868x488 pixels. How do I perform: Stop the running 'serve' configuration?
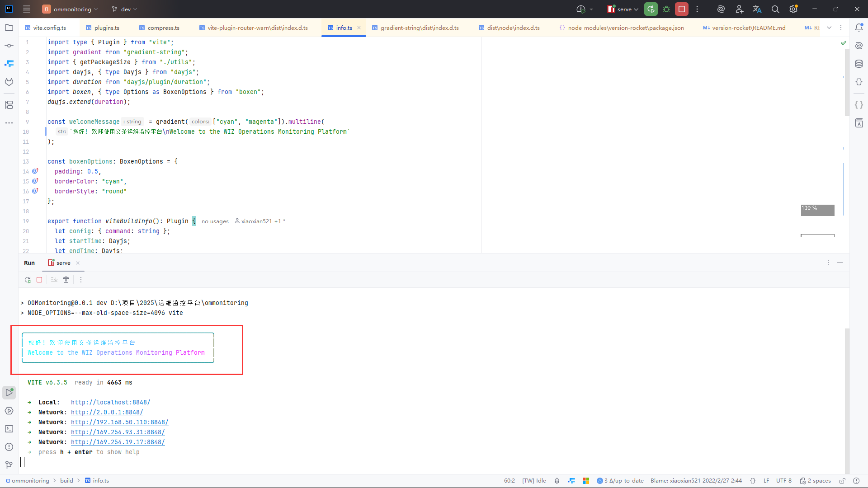(682, 9)
